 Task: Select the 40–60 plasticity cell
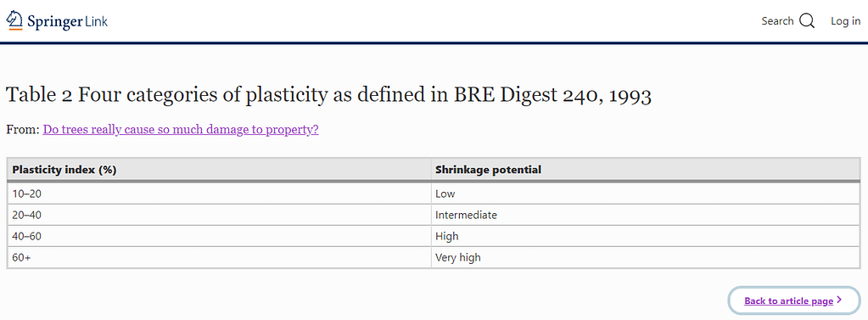point(219,236)
